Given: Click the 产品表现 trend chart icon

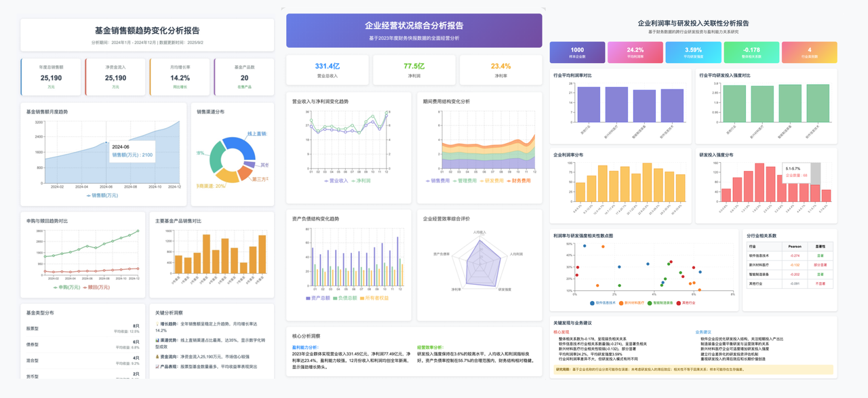Looking at the screenshot, I should 157,365.
